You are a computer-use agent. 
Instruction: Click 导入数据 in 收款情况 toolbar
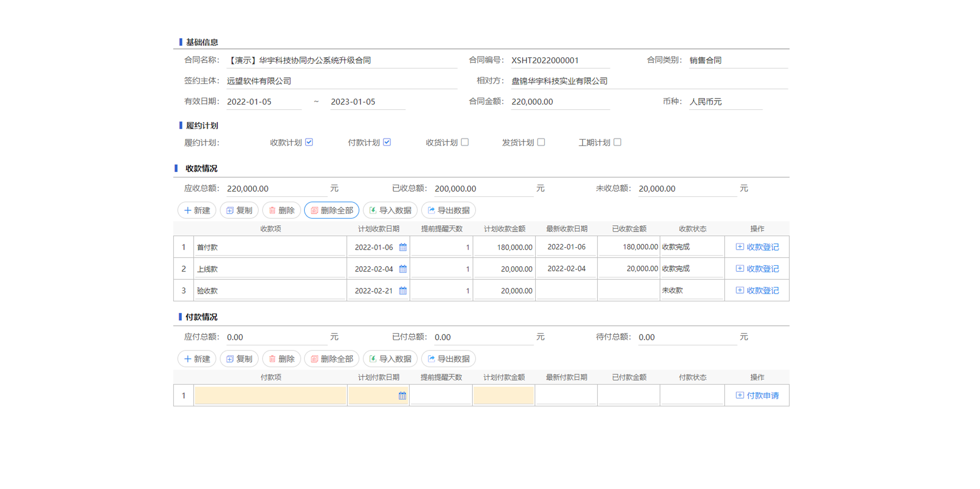click(390, 210)
